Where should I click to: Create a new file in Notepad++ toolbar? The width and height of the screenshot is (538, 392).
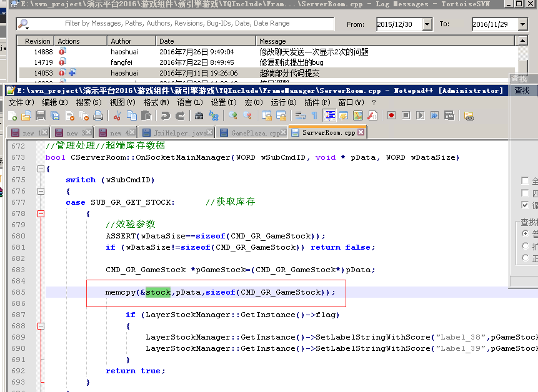(12, 116)
